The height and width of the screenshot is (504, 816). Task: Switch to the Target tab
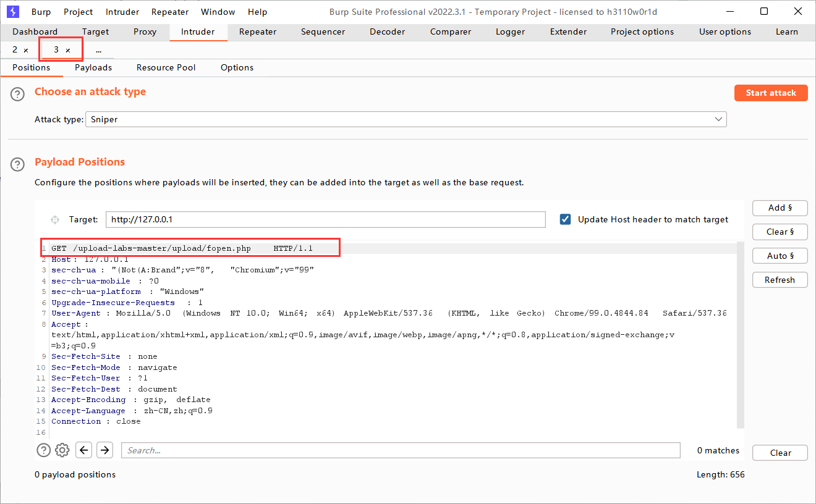(x=95, y=31)
